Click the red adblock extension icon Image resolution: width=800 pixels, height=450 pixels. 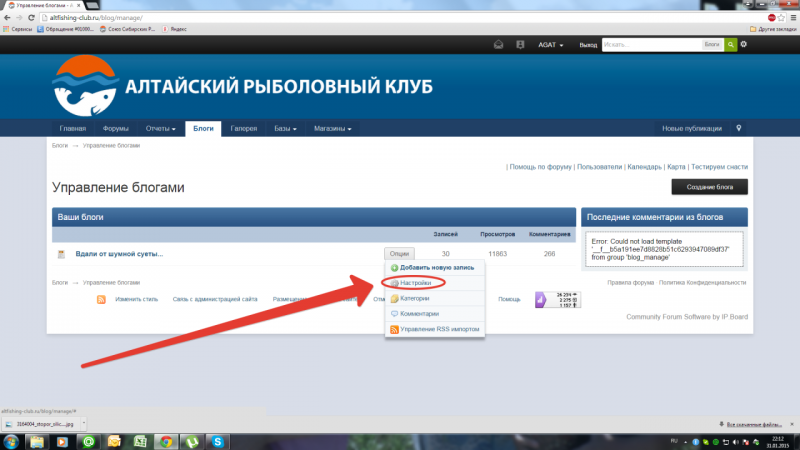(x=771, y=17)
